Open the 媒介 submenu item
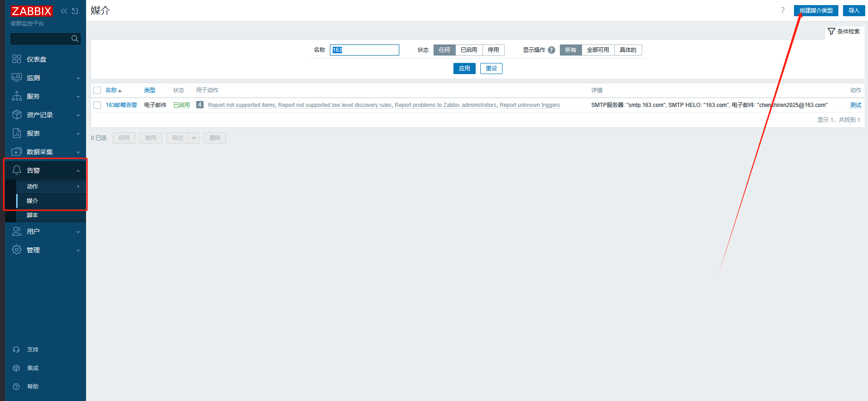This screenshot has width=868, height=401. 51,201
